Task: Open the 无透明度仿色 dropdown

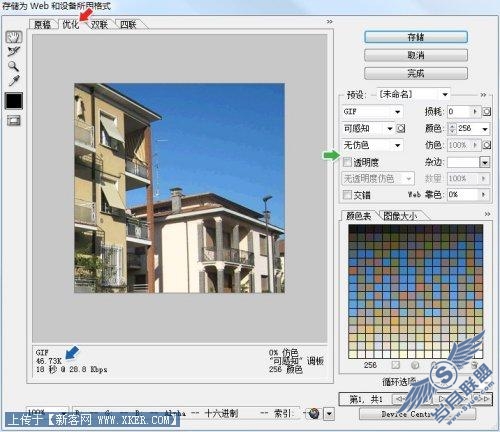Action: (x=378, y=179)
